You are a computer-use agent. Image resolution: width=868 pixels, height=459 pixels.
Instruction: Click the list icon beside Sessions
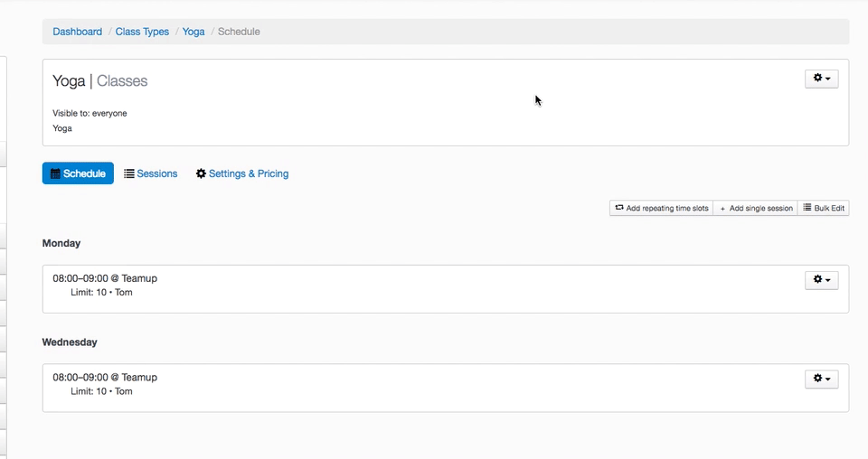(x=129, y=173)
